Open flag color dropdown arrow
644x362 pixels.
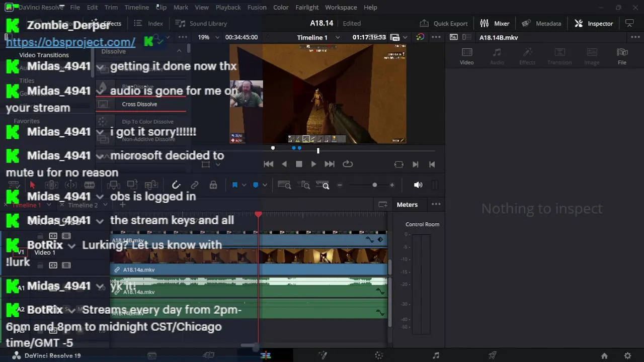[244, 185]
